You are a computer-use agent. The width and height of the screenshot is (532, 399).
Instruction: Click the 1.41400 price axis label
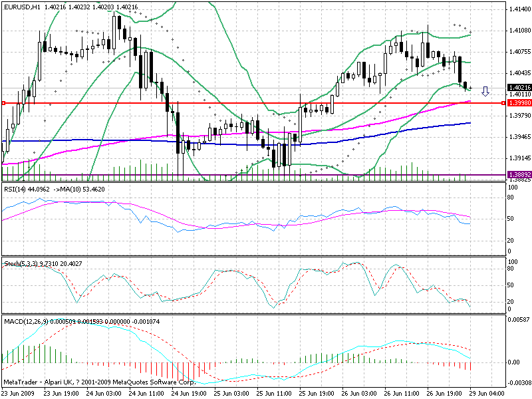tap(520, 9)
